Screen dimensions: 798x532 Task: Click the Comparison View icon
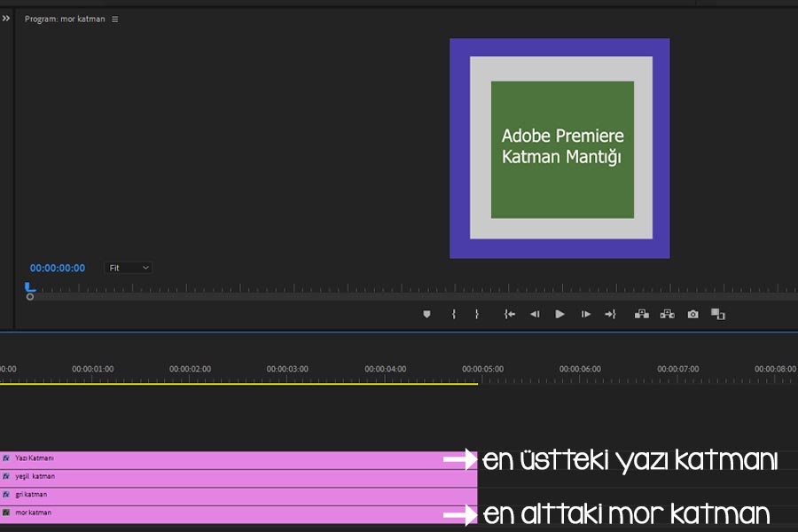718,314
